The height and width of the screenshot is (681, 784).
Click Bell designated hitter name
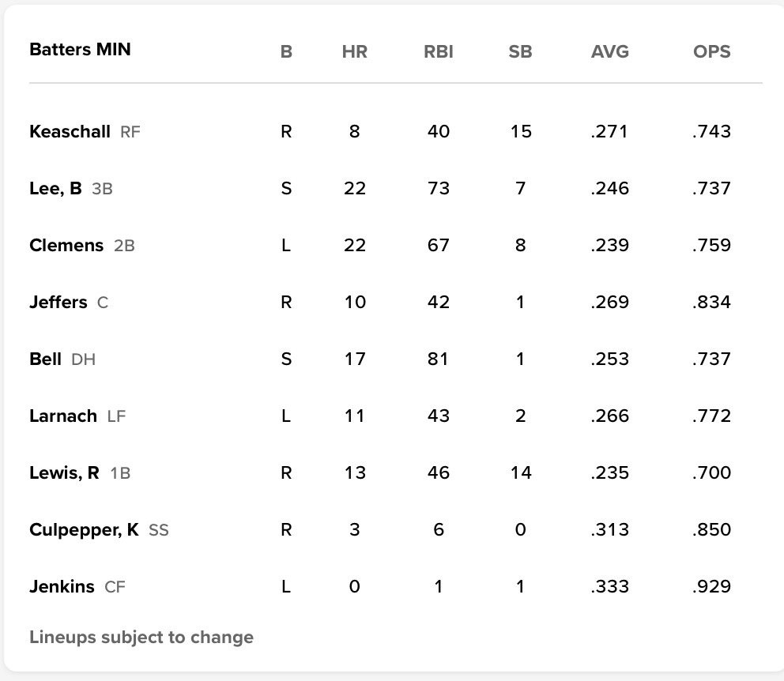pyautogui.click(x=46, y=359)
